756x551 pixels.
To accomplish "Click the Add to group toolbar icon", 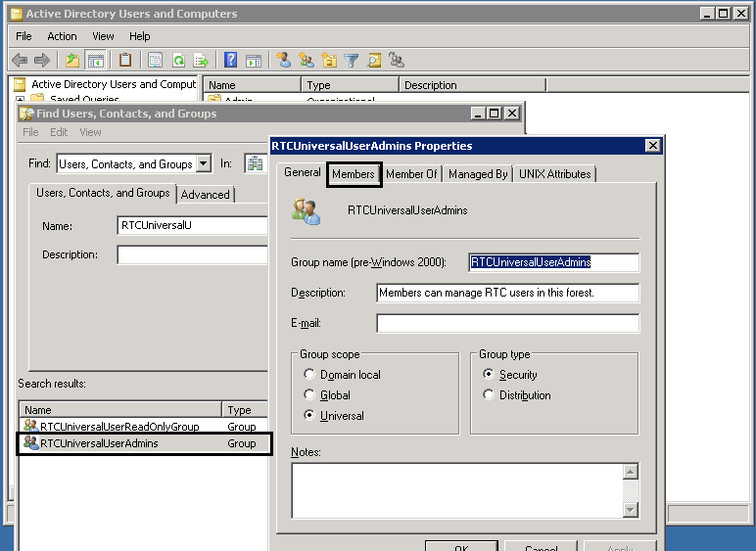I will click(397, 60).
